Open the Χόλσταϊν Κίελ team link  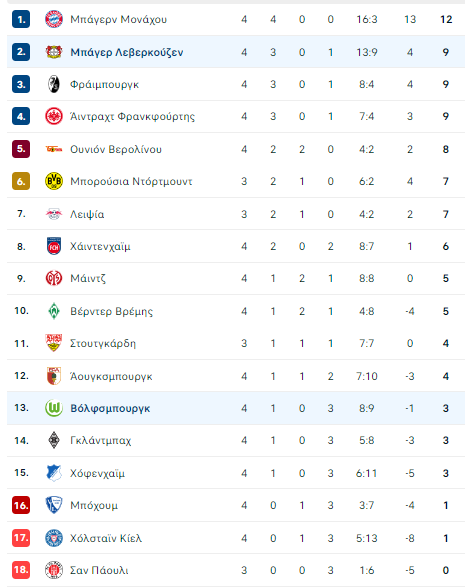pos(106,538)
